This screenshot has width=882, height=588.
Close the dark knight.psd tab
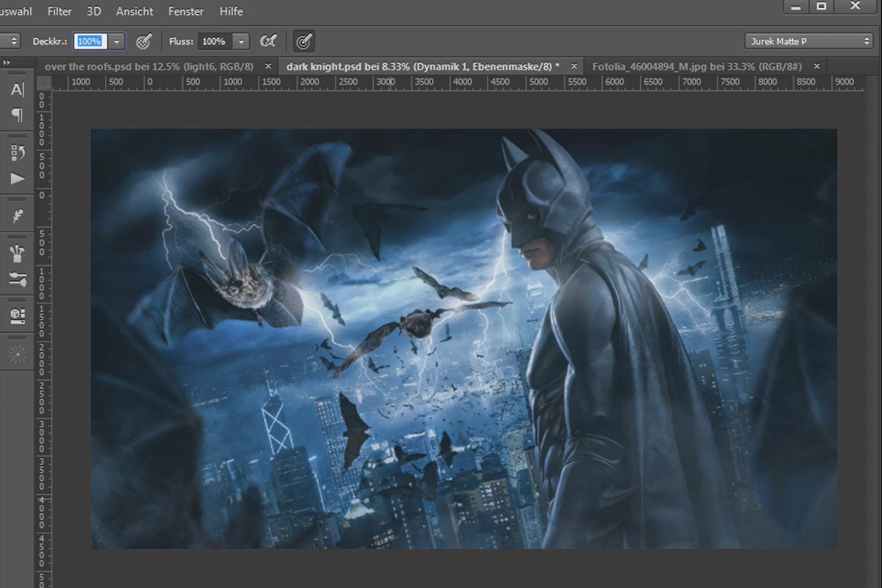coord(571,66)
